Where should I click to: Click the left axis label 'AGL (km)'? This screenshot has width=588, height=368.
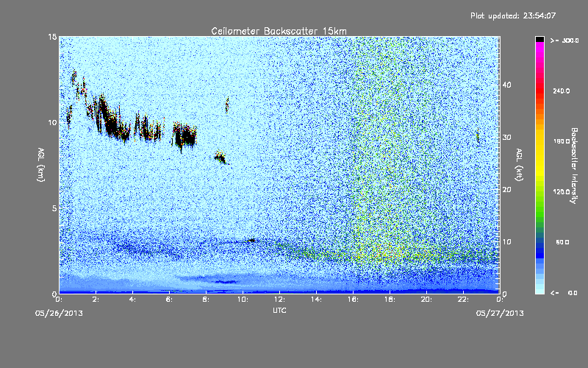[x=41, y=164]
